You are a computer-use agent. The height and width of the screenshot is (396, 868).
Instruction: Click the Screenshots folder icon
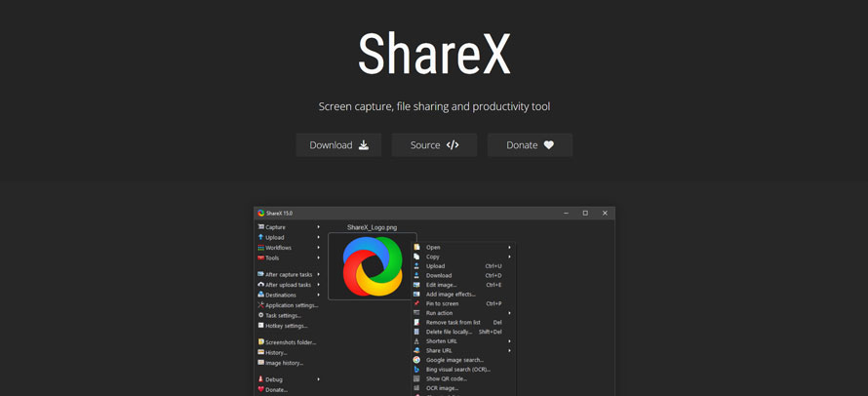[260, 342]
